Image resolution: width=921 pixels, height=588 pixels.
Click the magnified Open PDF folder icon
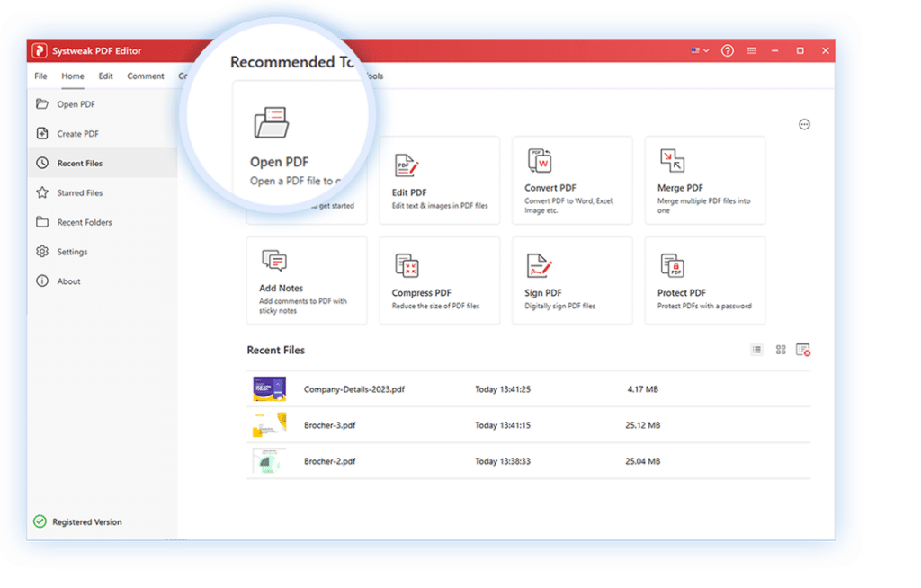272,122
